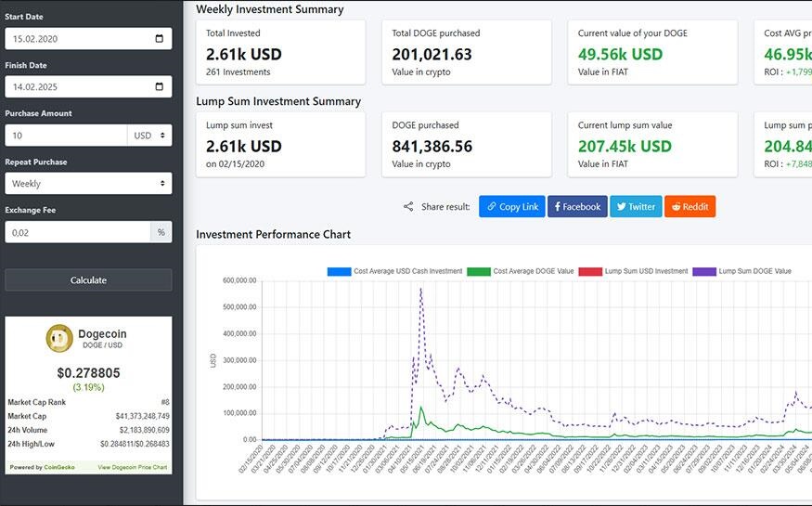Viewport: 812px width, 506px height.
Task: Click the Finish Date field 14.02.2025
Action: [88, 86]
